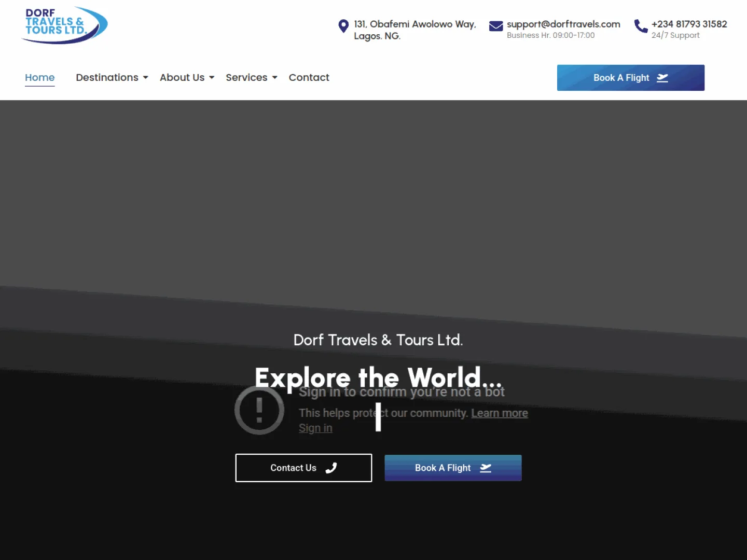747x560 pixels.
Task: Click the Explore the World heading
Action: [379, 377]
